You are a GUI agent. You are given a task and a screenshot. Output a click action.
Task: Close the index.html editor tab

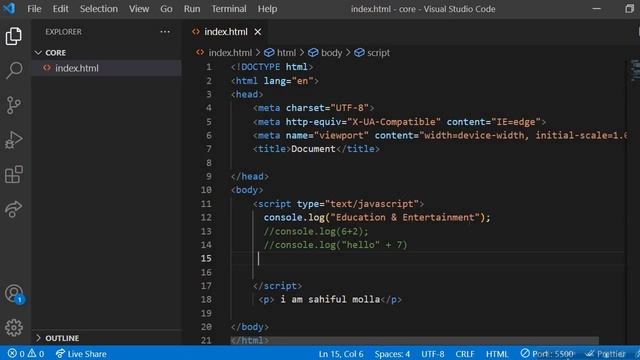pos(258,31)
